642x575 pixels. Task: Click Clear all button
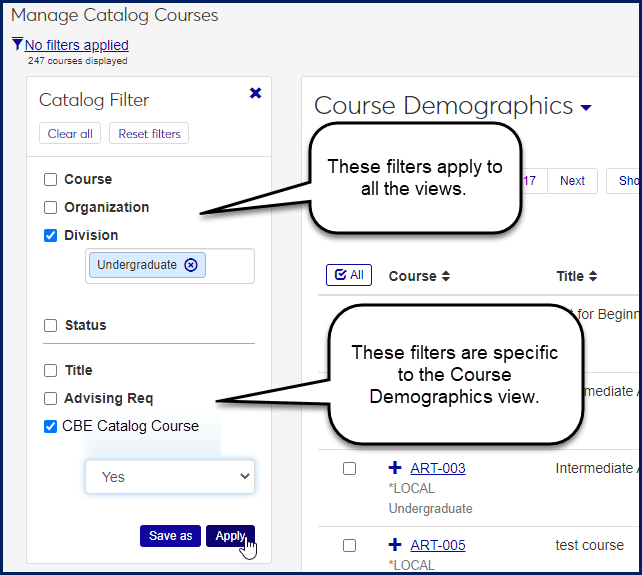pyautogui.click(x=70, y=134)
